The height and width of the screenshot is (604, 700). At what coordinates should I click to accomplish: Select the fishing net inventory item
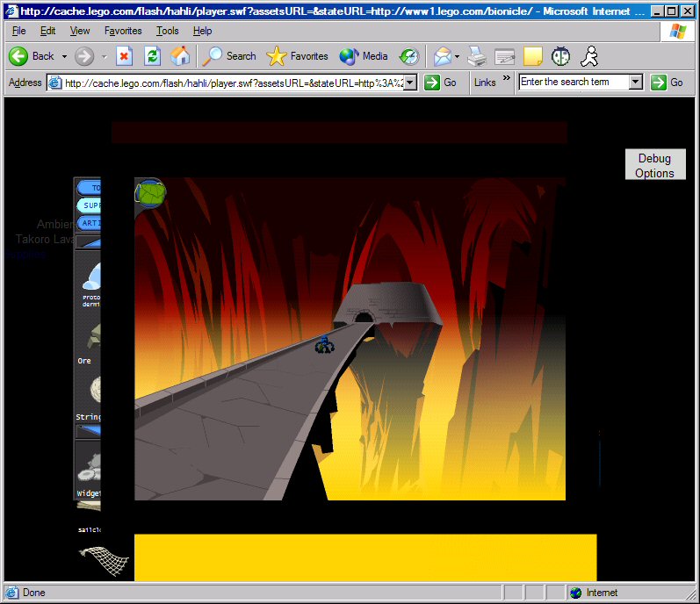pyautogui.click(x=105, y=561)
